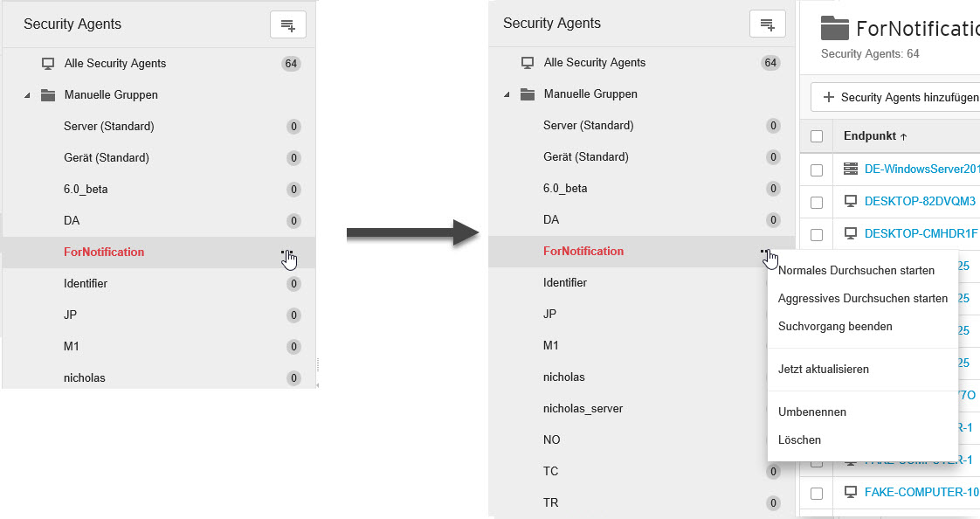Check the box for DESKTOP-82DVQM3
The width and height of the screenshot is (980, 519).
(x=817, y=202)
